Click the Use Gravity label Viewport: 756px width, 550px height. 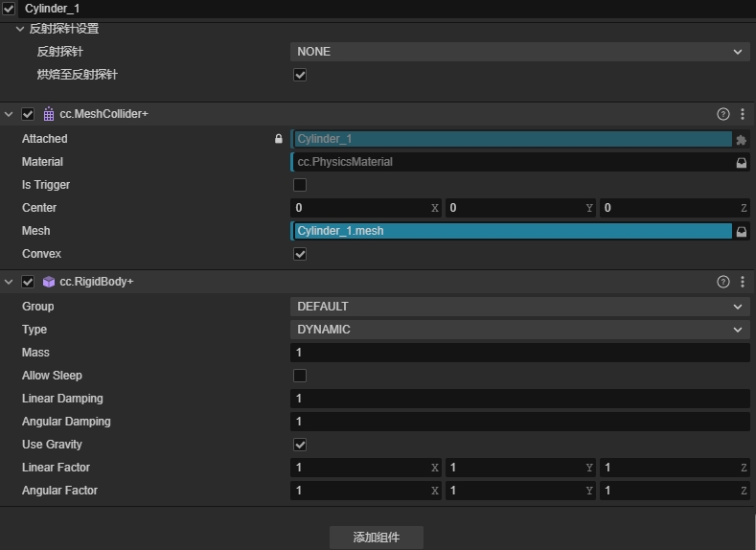[x=52, y=445]
